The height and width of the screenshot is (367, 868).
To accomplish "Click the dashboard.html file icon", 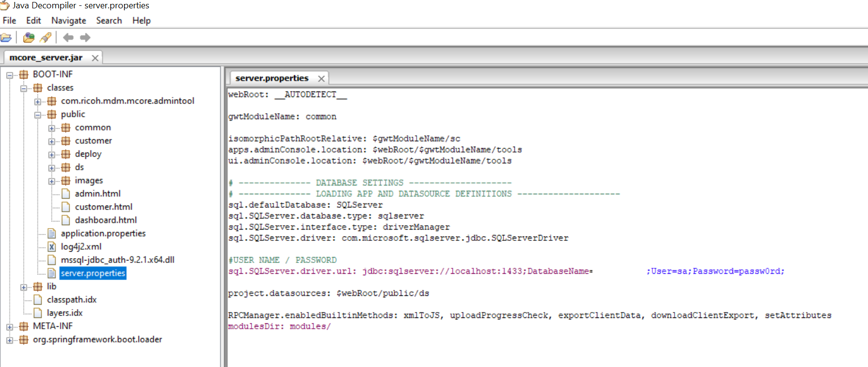I will [66, 220].
